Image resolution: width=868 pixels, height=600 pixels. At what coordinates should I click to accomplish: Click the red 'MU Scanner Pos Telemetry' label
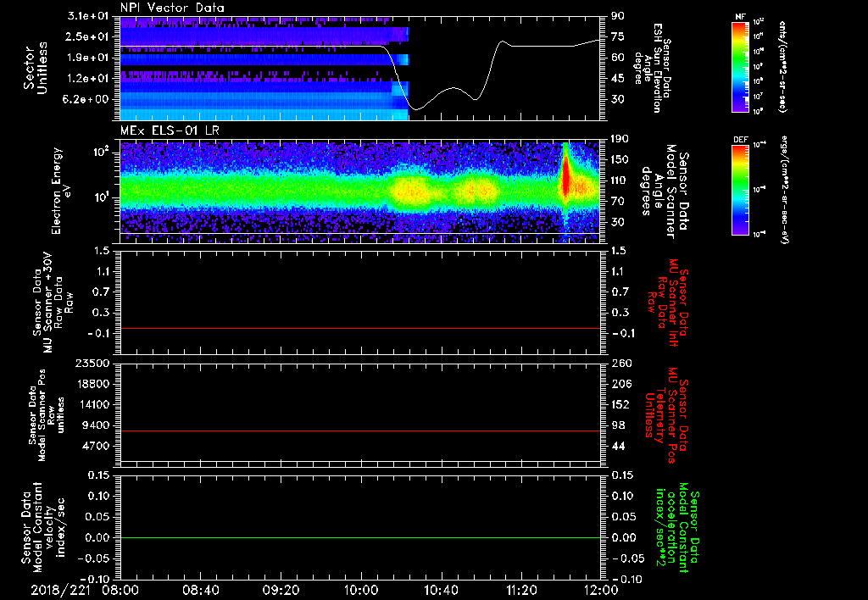point(667,415)
